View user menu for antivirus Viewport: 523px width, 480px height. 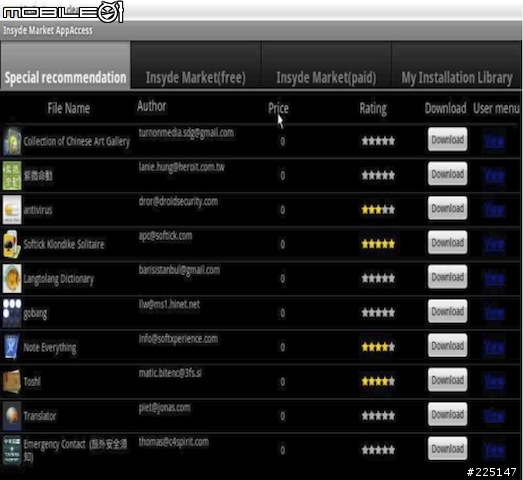pos(494,210)
